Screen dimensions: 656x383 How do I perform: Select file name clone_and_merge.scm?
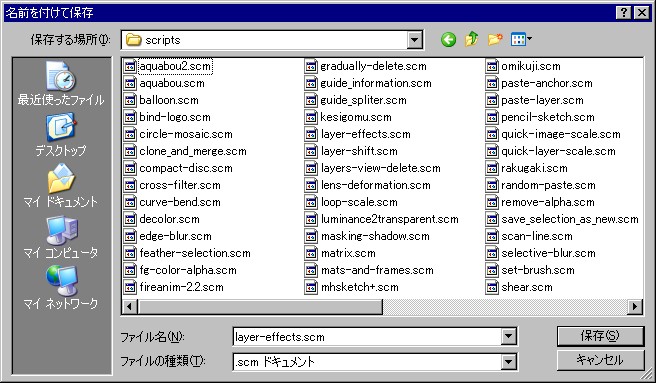pos(193,151)
